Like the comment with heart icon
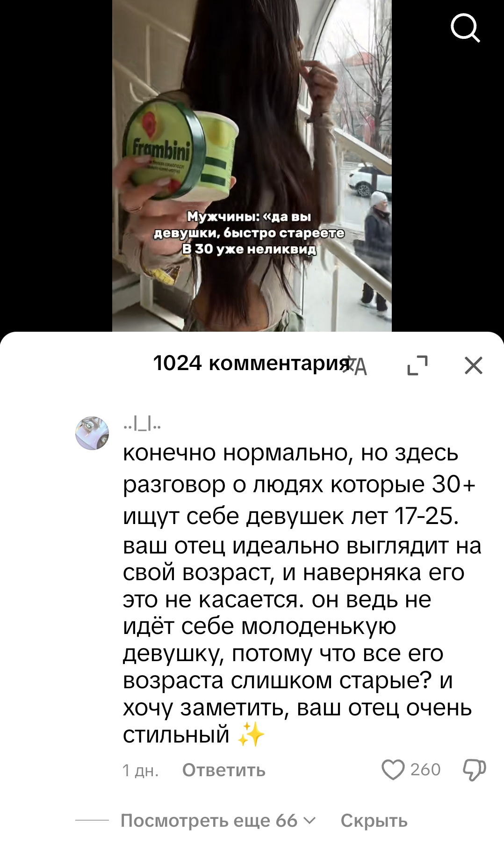The image size is (504, 852). (x=393, y=770)
